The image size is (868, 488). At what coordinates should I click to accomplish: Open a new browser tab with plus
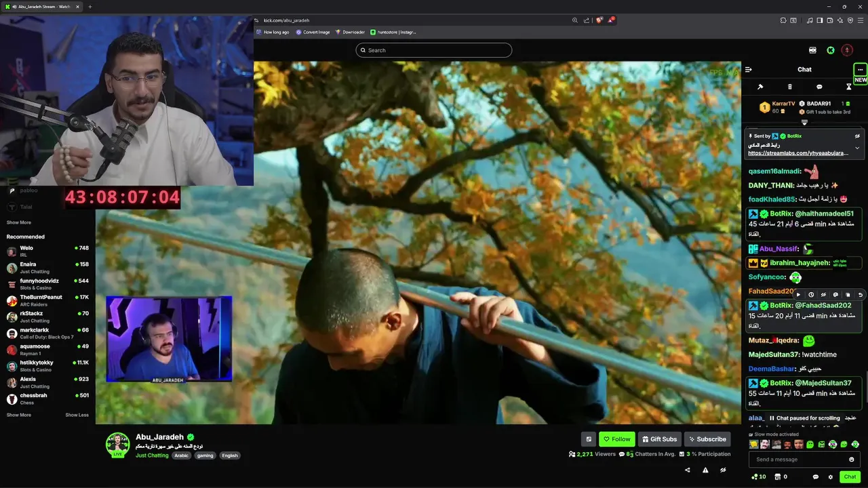click(x=90, y=7)
